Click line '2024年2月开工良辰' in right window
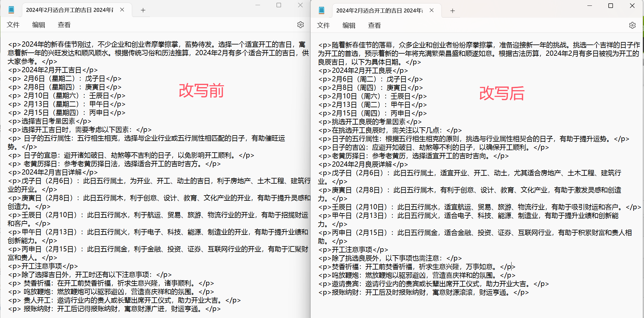 pyautogui.click(x=363, y=71)
